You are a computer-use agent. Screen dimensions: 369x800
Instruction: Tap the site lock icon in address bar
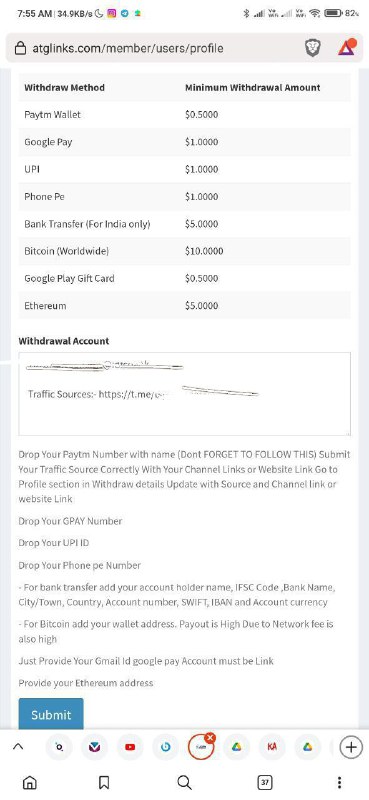coord(20,48)
